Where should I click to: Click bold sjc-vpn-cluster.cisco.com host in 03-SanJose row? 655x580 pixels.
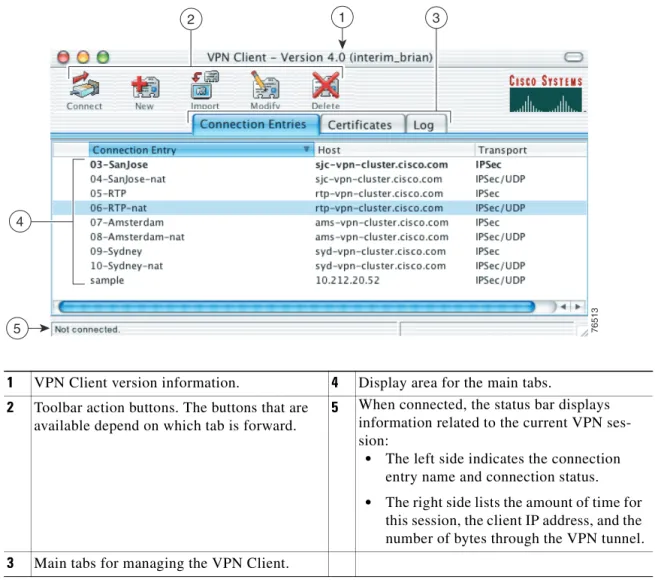(x=381, y=165)
